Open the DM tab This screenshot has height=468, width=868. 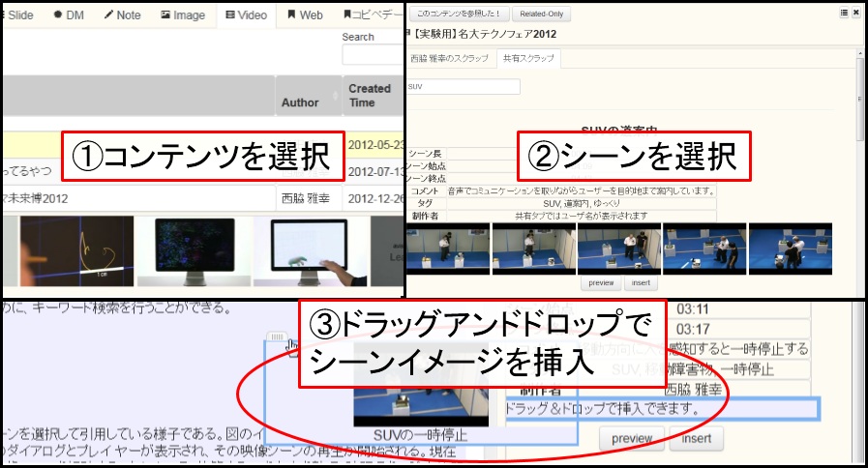point(70,15)
